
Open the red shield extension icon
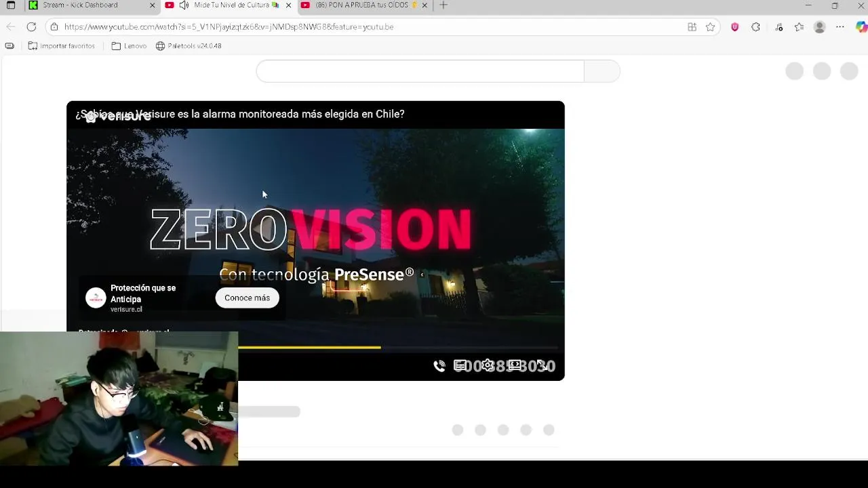pos(734,27)
